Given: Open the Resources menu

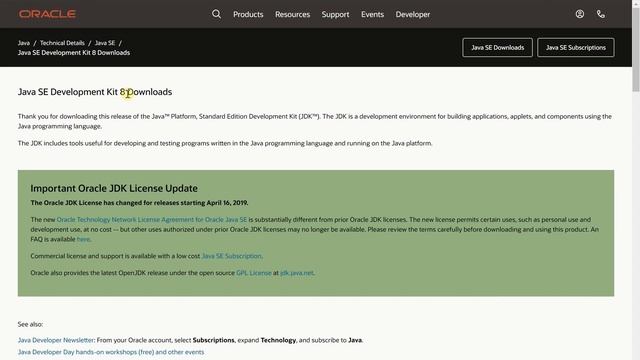Looking at the screenshot, I should (292, 14).
